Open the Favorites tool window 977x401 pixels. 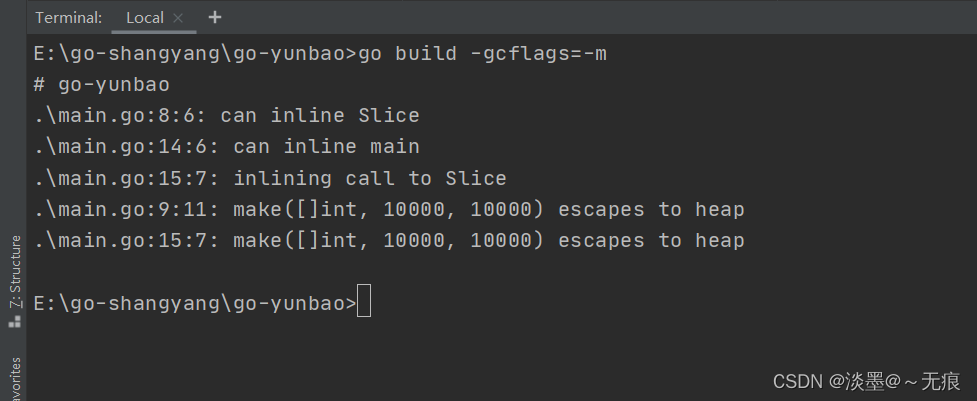15,380
